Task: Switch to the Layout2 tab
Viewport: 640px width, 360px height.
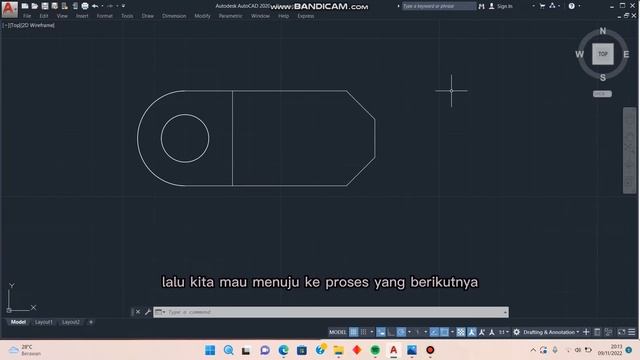Action: click(x=71, y=322)
